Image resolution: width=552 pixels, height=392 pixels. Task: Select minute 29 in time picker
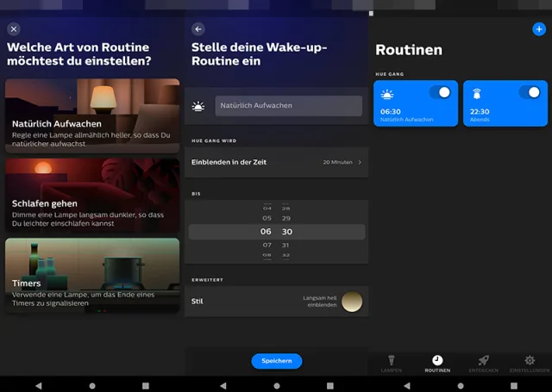coord(286,219)
